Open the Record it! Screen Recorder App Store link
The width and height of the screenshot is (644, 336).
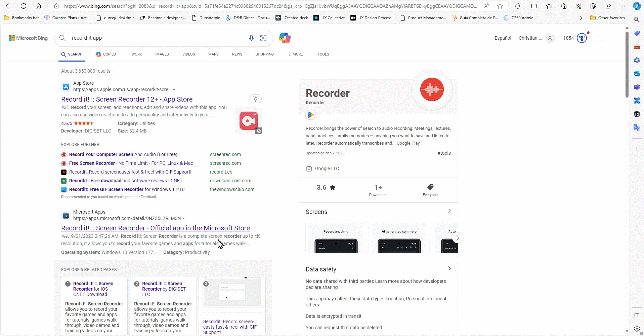click(x=127, y=99)
